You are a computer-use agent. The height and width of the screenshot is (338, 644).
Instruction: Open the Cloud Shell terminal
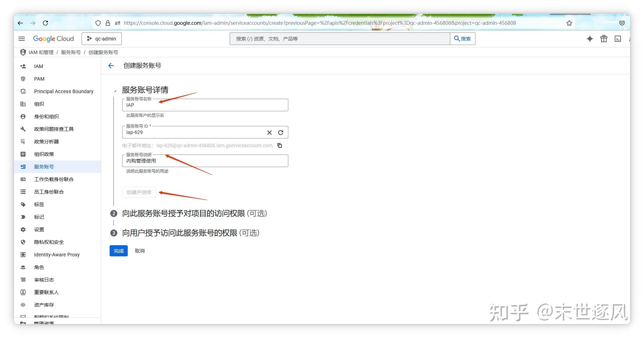click(617, 39)
